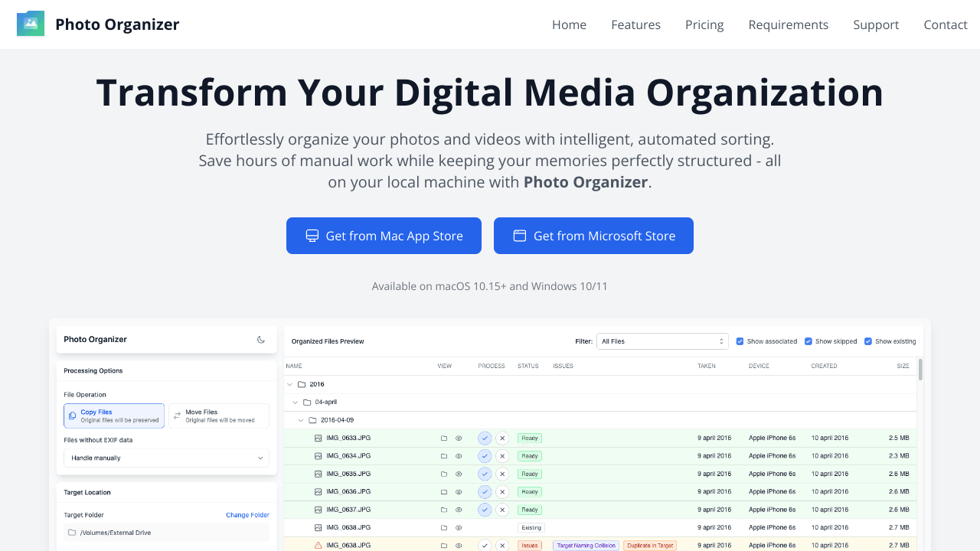Open folder view for the Existing IMG_0638.JPG row

coord(444,528)
